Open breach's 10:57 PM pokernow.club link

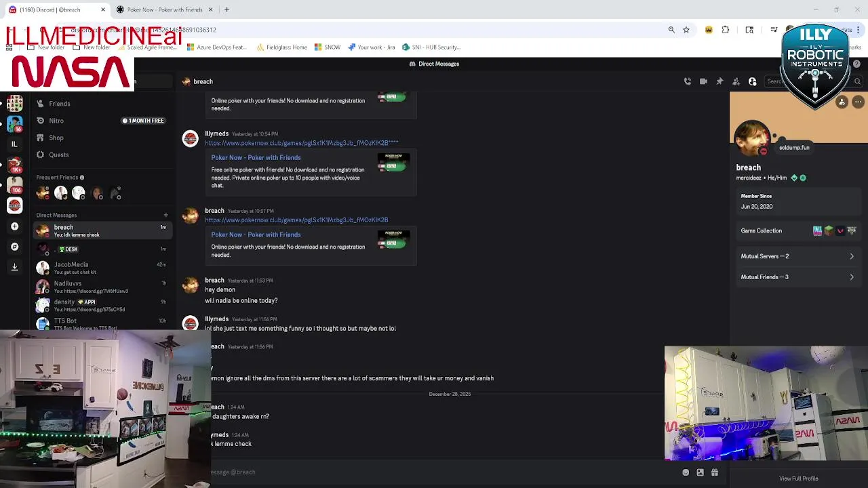[296, 220]
